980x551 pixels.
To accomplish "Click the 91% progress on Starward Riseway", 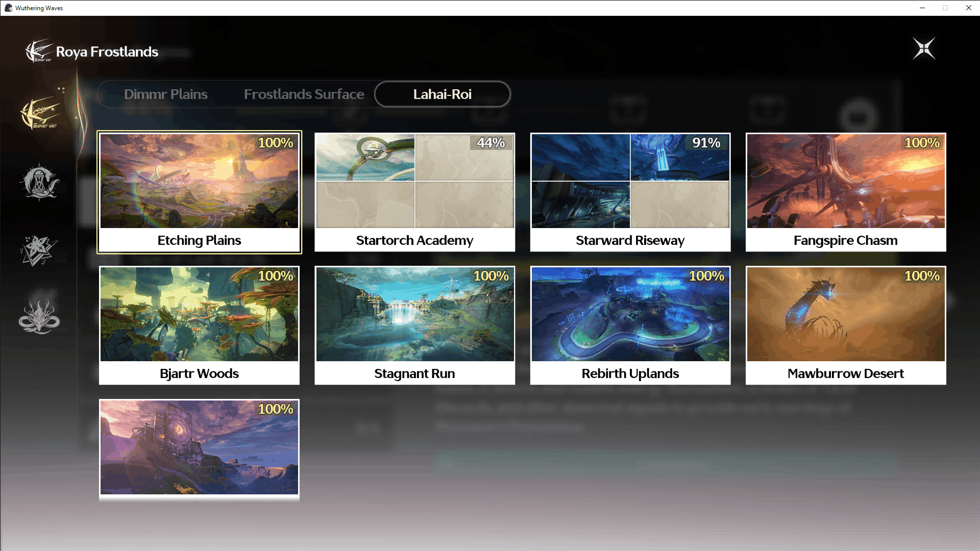I will (706, 143).
